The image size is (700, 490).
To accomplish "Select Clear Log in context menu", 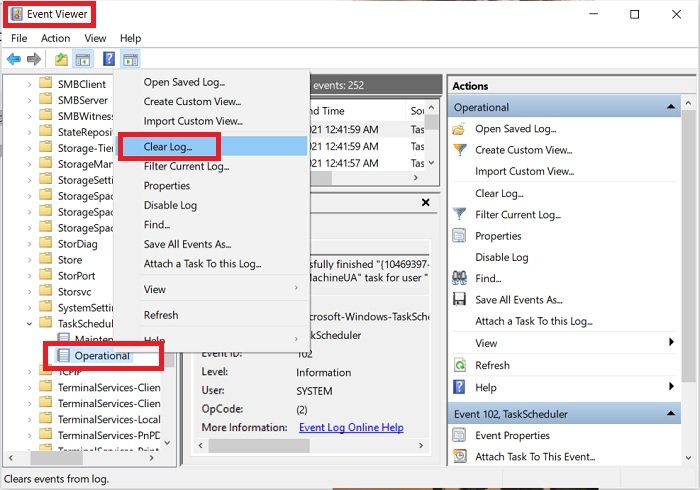I will click(x=168, y=146).
